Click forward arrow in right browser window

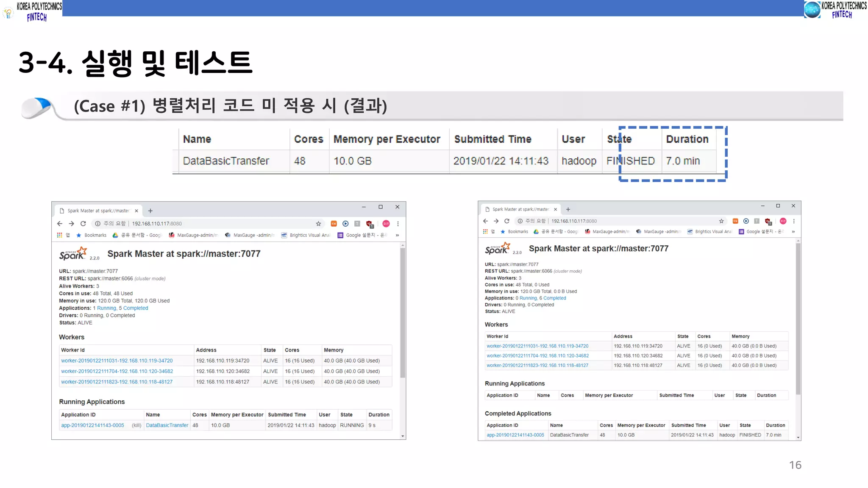coord(496,221)
